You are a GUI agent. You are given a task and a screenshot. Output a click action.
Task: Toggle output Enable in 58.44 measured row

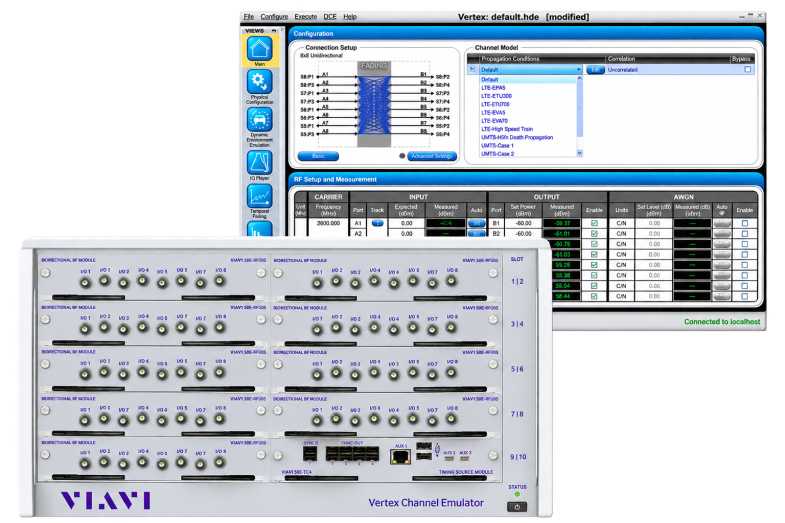coord(594,296)
